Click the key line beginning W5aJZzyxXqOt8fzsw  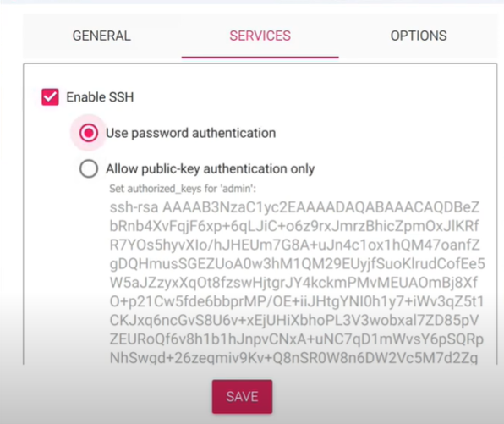[x=293, y=283]
